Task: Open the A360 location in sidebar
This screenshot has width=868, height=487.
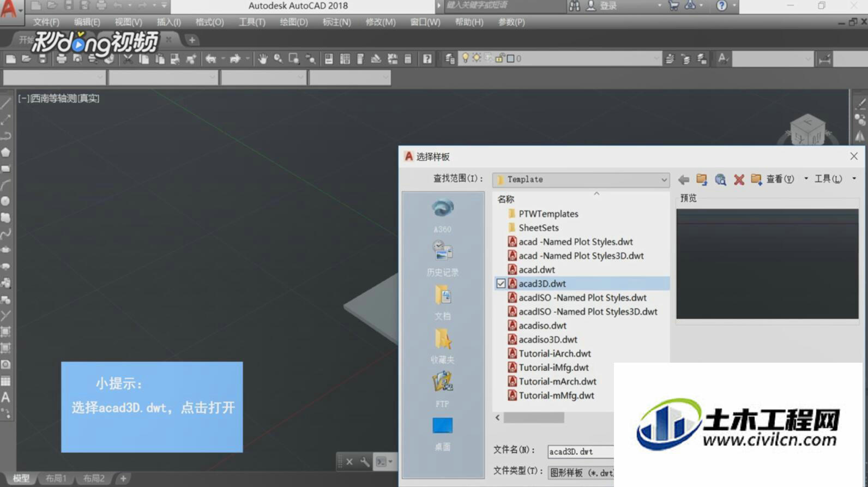Action: coord(442,216)
